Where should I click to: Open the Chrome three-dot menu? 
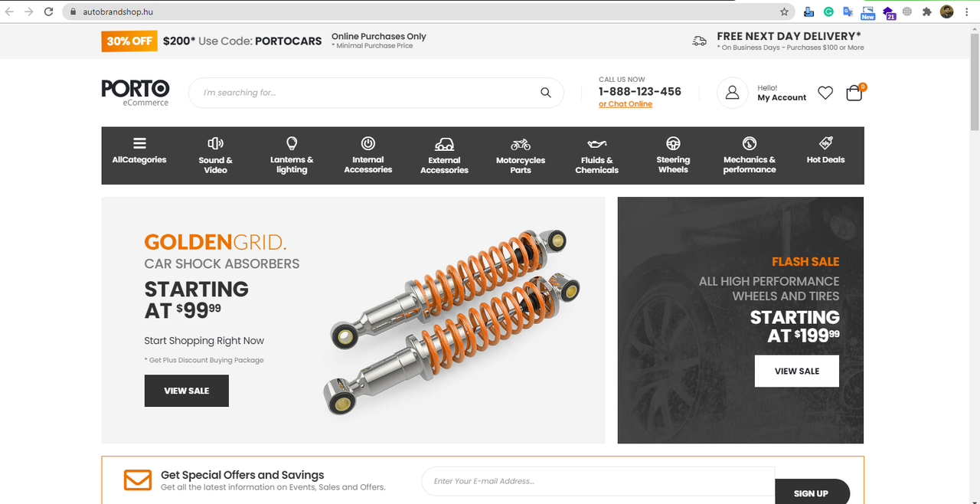968,11
